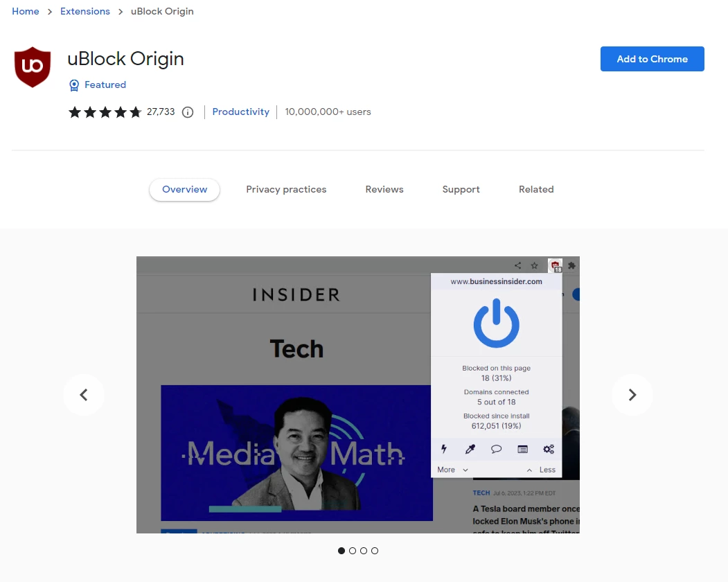Click the 18 (31%) blocked count
This screenshot has width=728, height=584.
tap(497, 378)
